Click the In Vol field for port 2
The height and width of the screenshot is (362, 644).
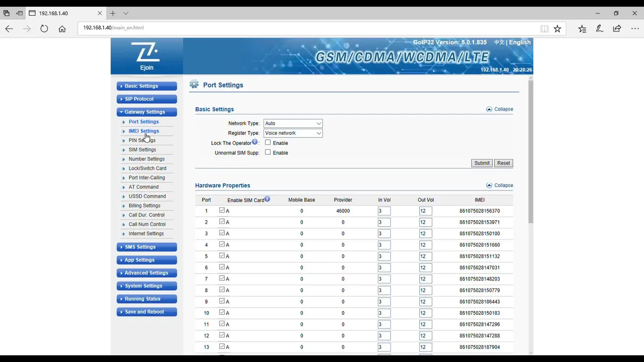[384, 222]
